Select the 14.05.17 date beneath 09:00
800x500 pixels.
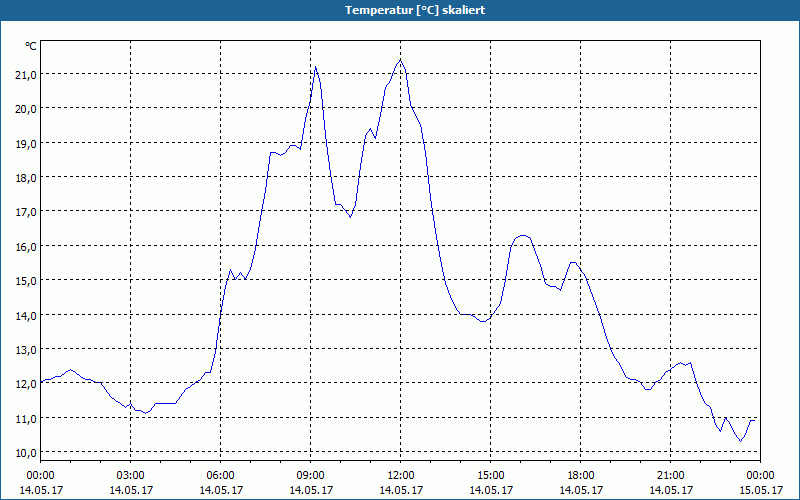(x=310, y=490)
